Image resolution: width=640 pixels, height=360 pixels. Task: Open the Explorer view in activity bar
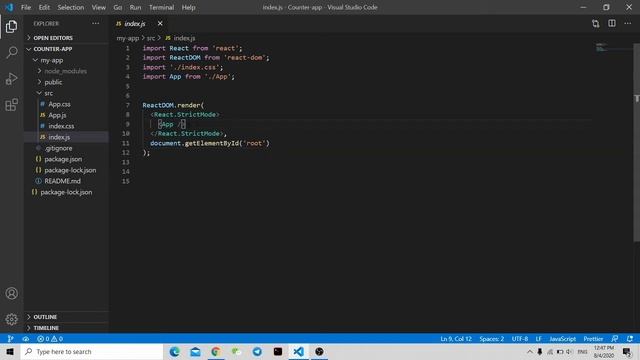tap(11, 27)
